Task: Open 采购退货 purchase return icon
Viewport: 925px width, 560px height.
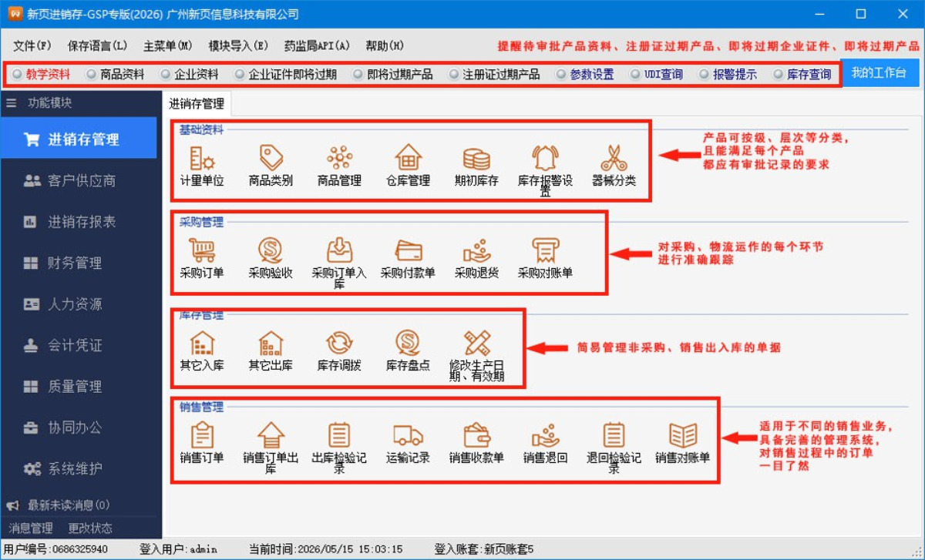Action: [476, 251]
